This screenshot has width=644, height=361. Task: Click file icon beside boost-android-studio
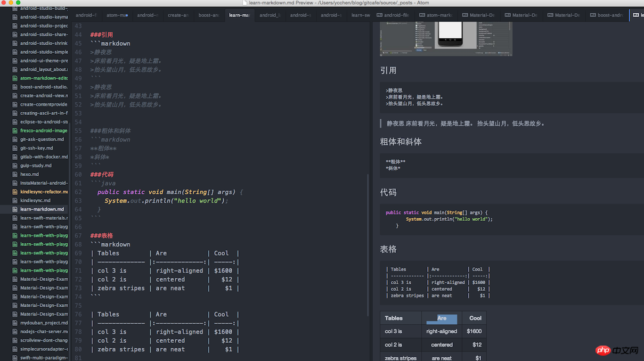click(x=15, y=87)
